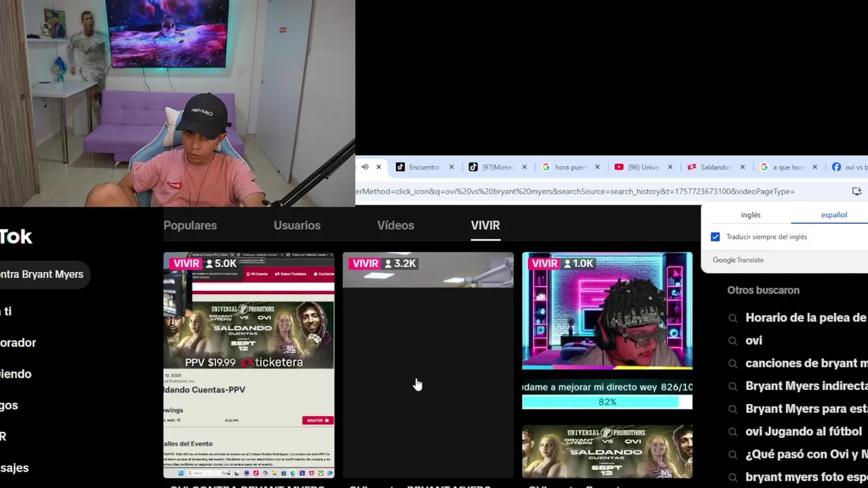Viewport: 868px width, 488px height.
Task: Open suggestion 'Bryant Myers para esta'
Action: 806,409
